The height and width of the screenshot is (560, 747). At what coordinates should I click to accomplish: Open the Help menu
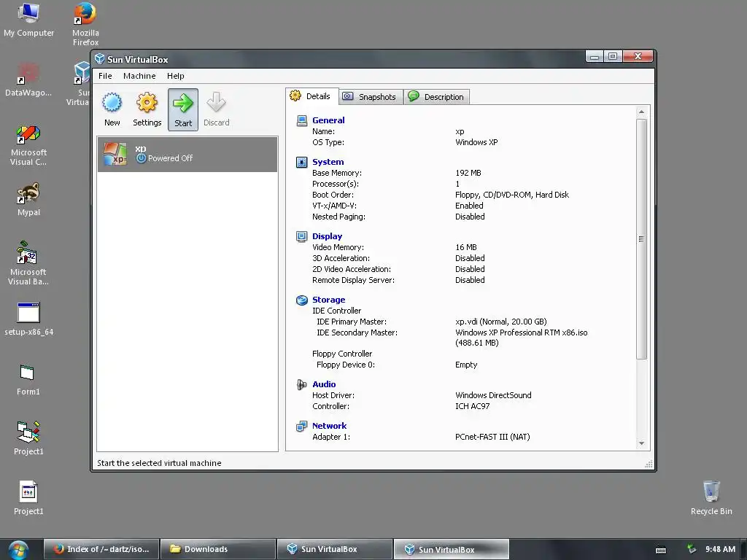tap(175, 76)
